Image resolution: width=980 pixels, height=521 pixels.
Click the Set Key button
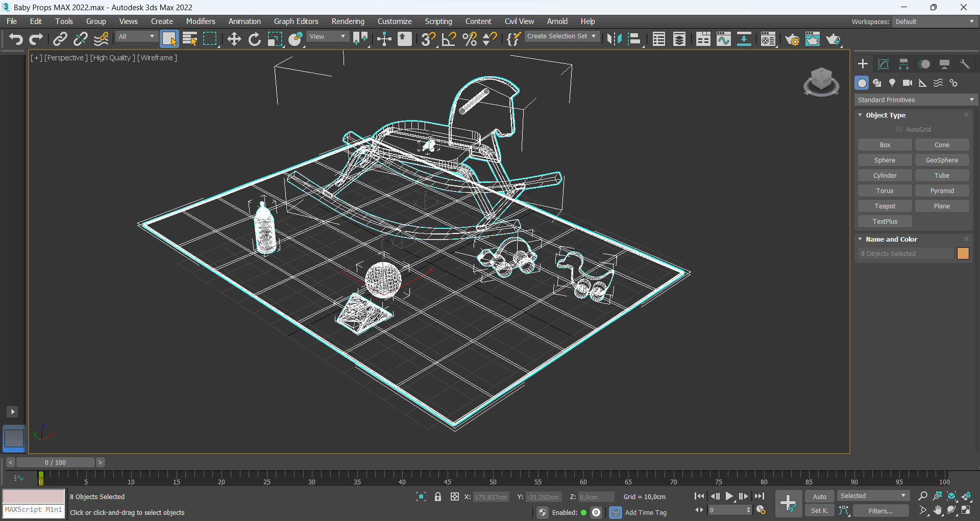point(820,511)
